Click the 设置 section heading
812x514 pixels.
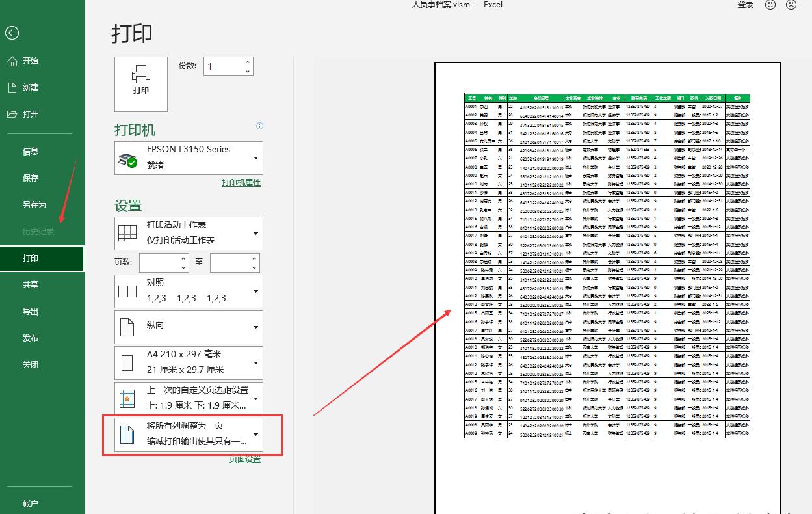click(128, 206)
